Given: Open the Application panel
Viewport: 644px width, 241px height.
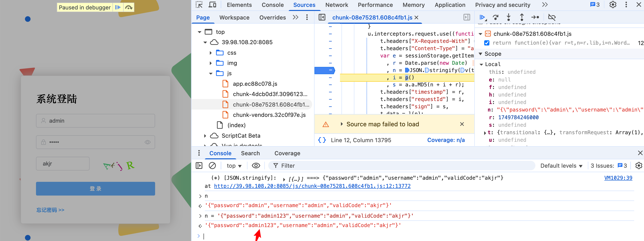Looking at the screenshot, I should tap(450, 5).
